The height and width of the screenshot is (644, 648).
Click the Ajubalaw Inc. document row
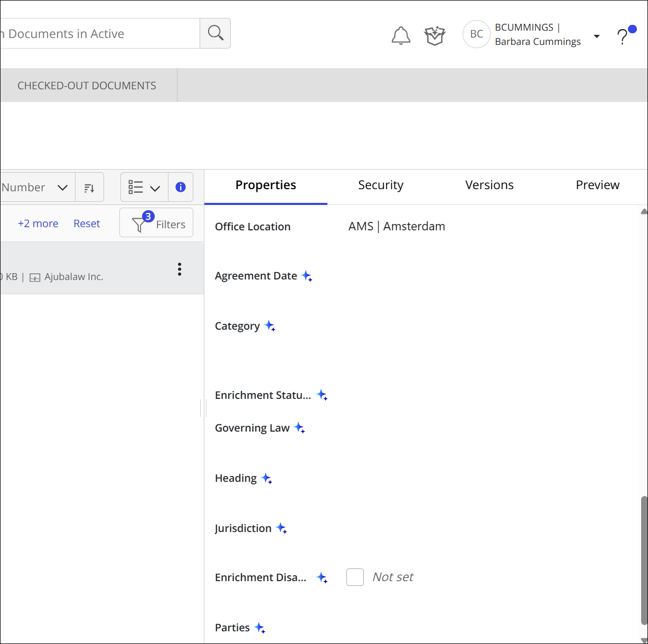[x=102, y=268]
